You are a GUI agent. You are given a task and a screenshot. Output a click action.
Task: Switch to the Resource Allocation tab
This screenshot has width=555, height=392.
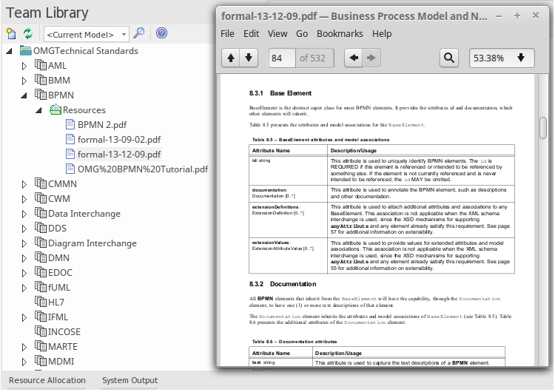pyautogui.click(x=47, y=380)
